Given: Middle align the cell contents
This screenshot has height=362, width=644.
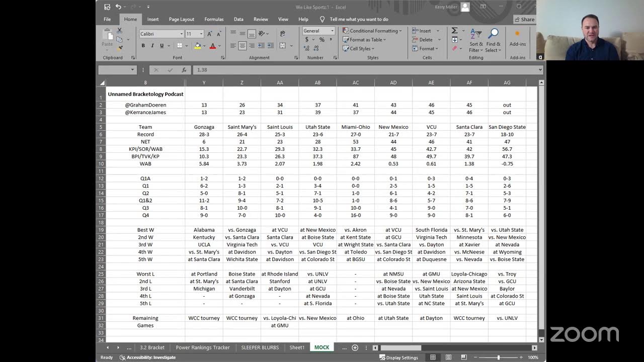Looking at the screenshot, I should click(242, 33).
